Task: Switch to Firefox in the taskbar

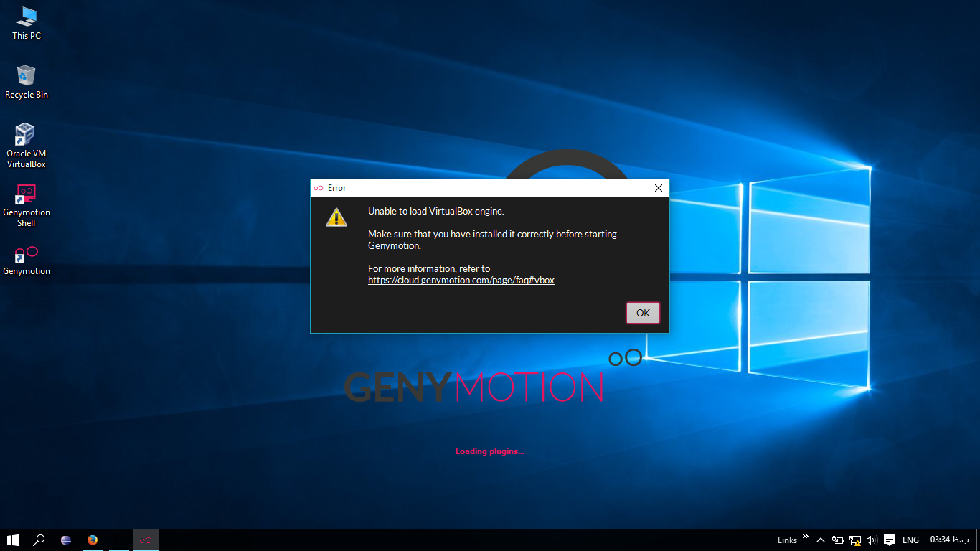Action: (x=93, y=540)
